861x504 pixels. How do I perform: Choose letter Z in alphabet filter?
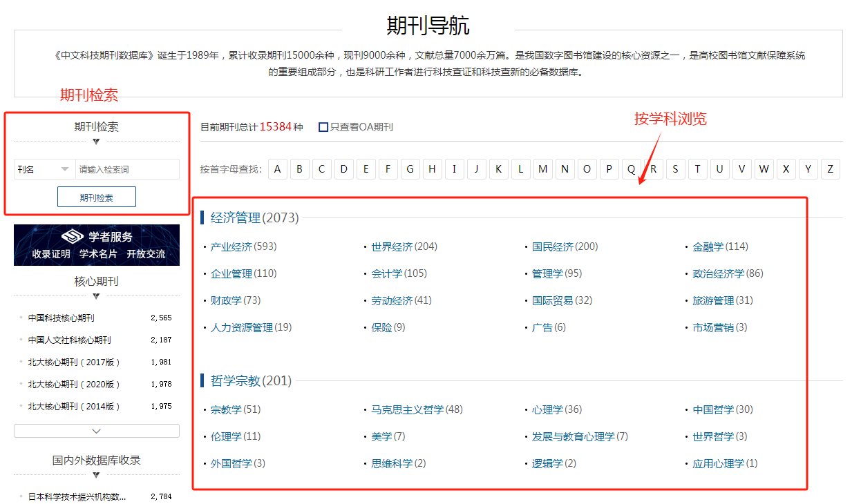pos(830,169)
